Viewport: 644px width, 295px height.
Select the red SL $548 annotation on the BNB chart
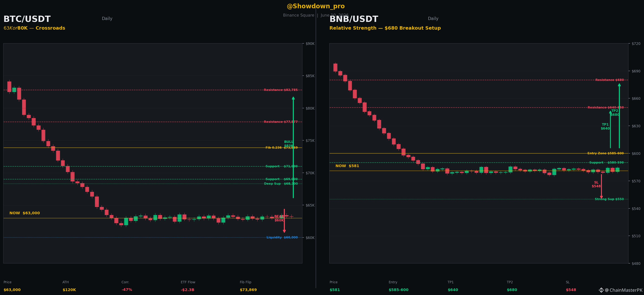click(x=596, y=184)
